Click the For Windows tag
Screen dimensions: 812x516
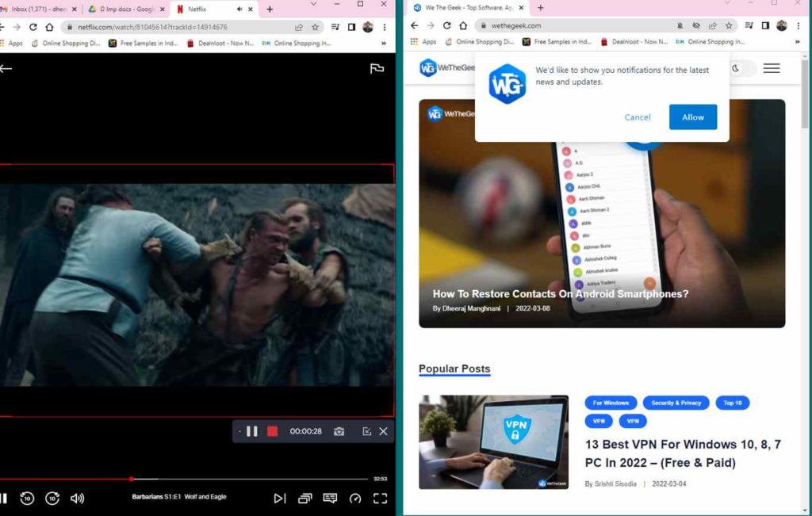point(611,403)
